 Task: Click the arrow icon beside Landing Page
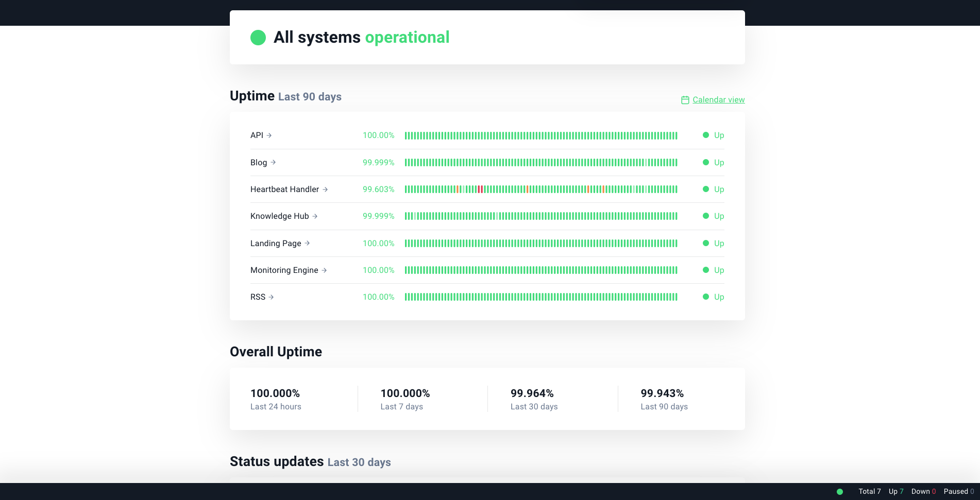pyautogui.click(x=307, y=243)
